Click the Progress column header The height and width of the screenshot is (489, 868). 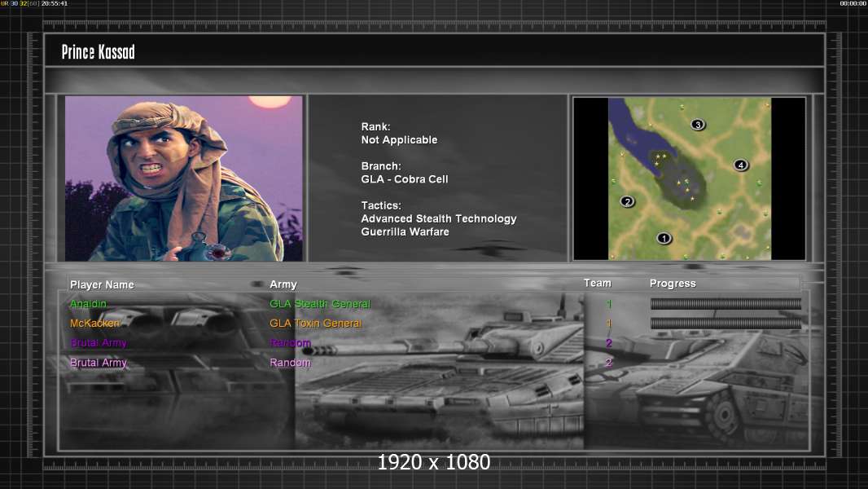[673, 284]
